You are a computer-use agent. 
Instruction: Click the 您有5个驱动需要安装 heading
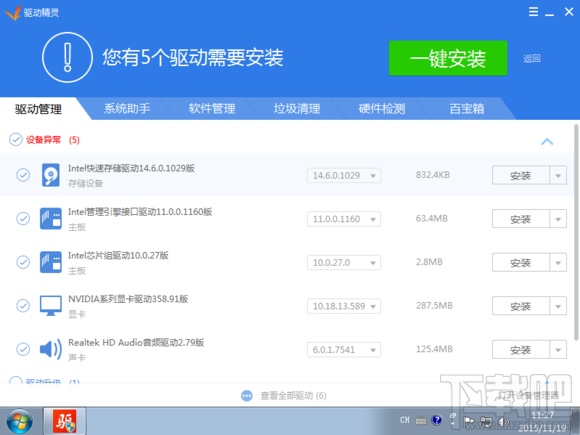193,58
